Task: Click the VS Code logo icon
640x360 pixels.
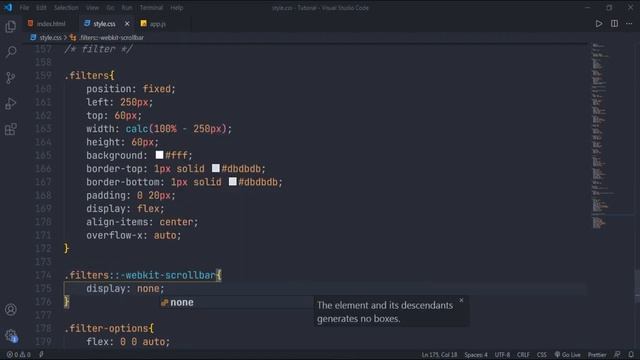Action: click(x=8, y=7)
